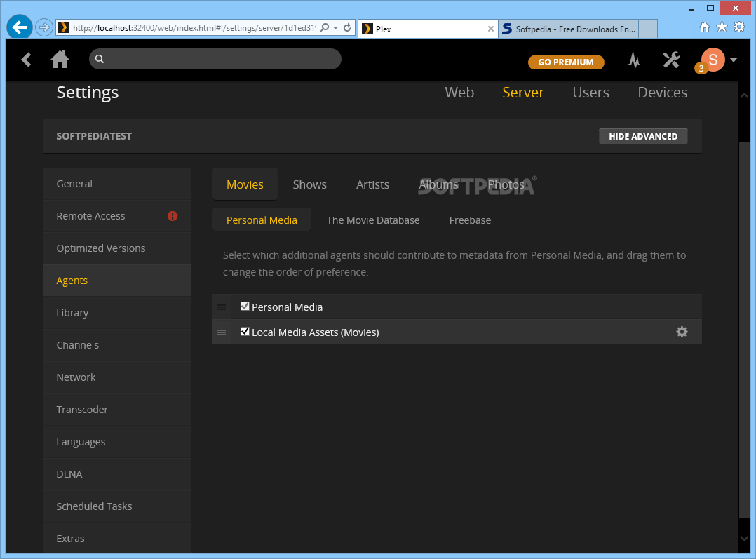Click the browser URL address field

click(x=194, y=28)
